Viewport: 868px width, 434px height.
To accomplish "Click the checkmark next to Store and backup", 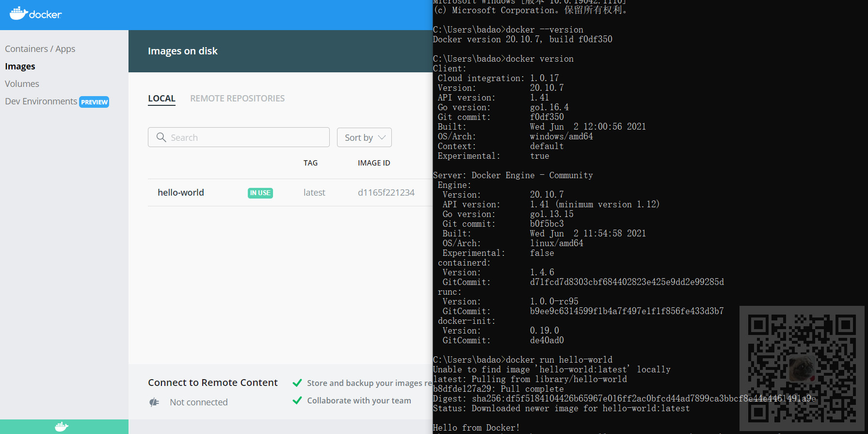I will pyautogui.click(x=297, y=383).
